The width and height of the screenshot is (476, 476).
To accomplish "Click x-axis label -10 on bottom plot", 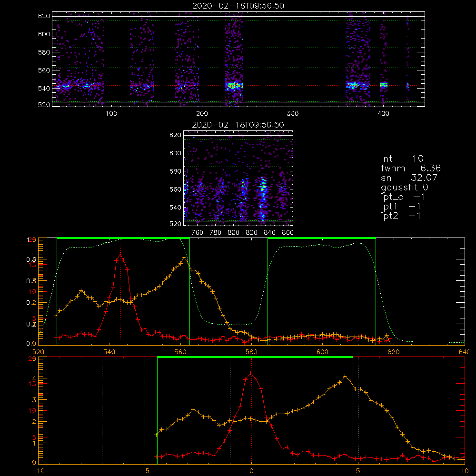I will pos(38,471).
